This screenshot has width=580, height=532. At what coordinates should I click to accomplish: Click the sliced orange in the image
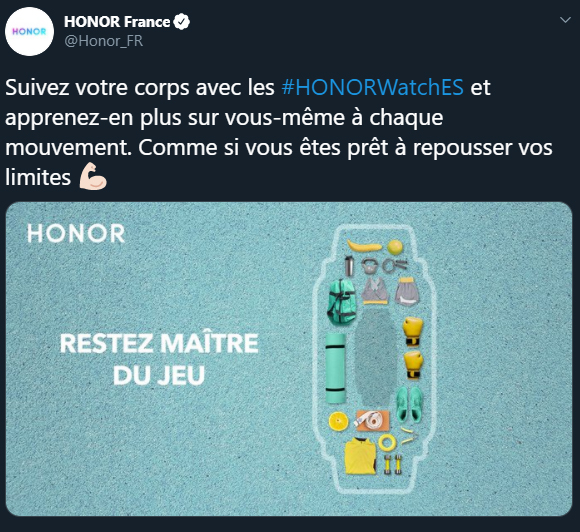338,421
